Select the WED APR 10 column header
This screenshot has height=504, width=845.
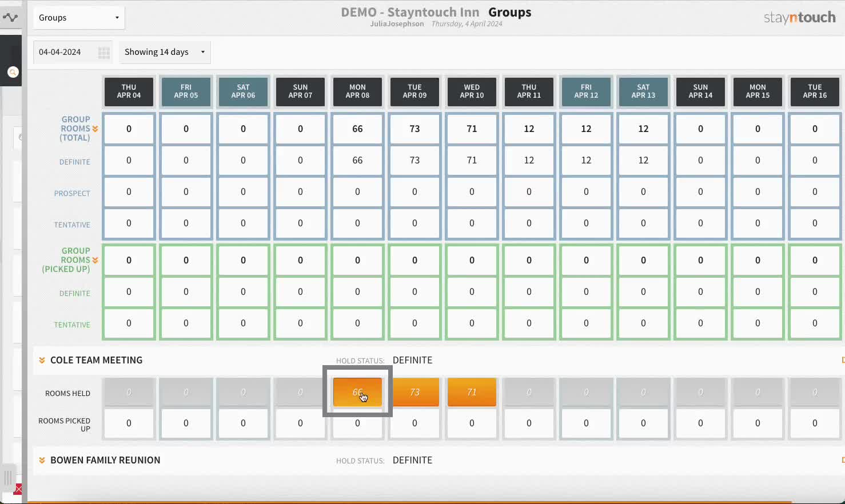[x=472, y=91]
